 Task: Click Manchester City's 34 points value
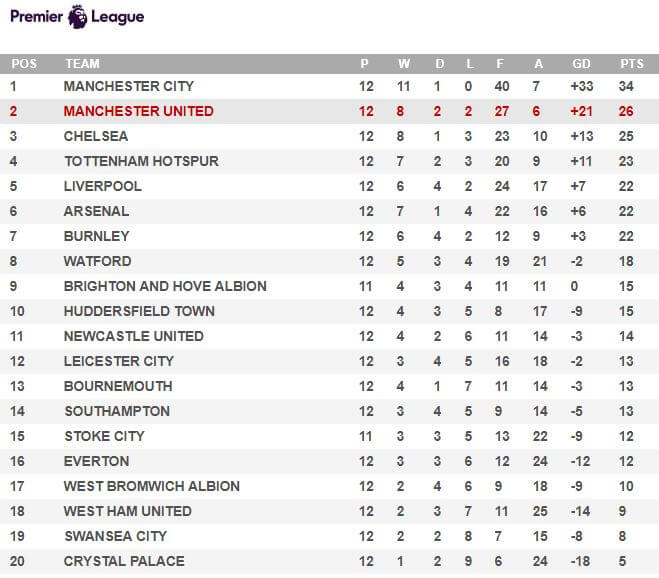click(626, 86)
